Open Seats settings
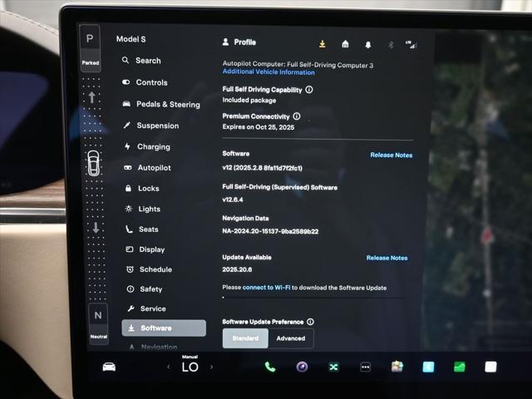 (x=142, y=229)
